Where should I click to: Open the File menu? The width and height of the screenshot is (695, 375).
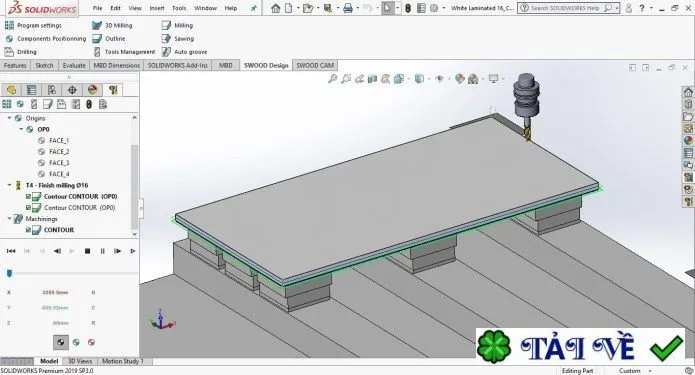pos(98,8)
